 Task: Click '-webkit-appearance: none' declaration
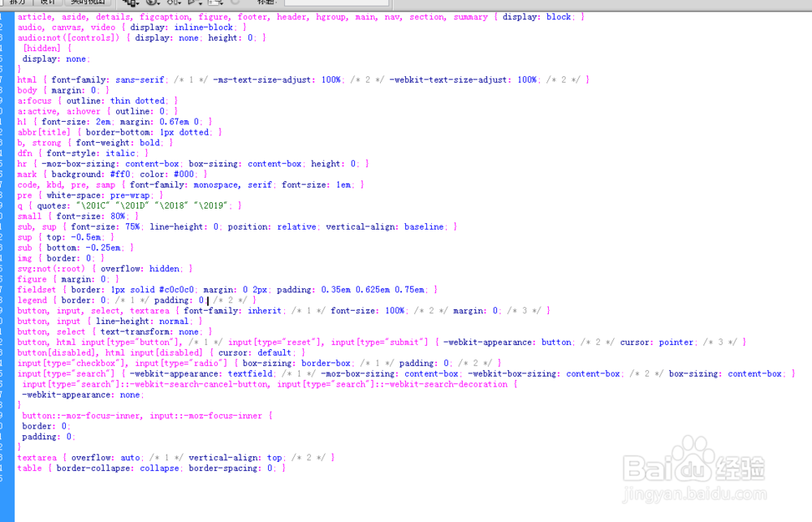click(80, 395)
